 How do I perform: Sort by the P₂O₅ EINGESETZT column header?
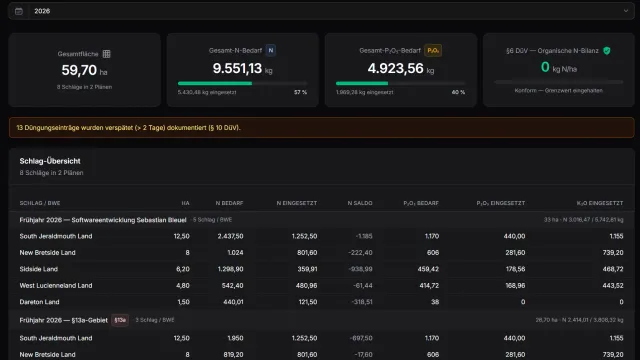click(501, 203)
